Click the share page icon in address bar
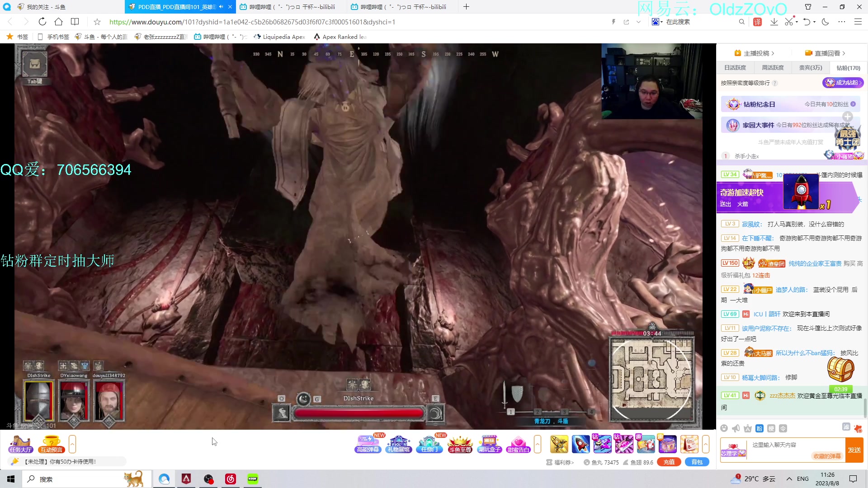This screenshot has width=868, height=488. coord(626,22)
